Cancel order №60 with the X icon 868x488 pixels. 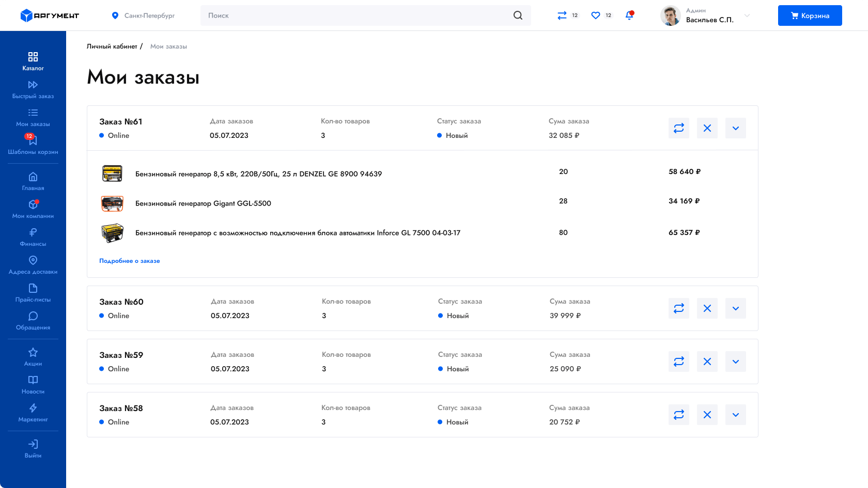[x=707, y=308]
